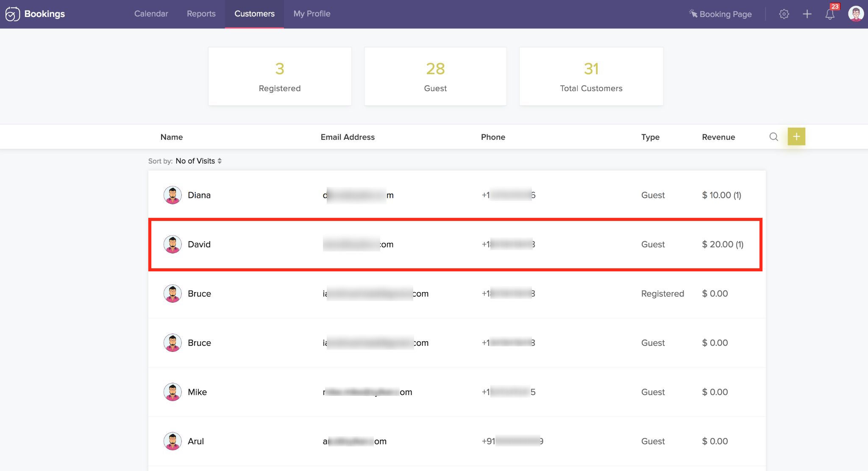Click the search magnifier in table header
The width and height of the screenshot is (868, 471).
[x=773, y=137]
